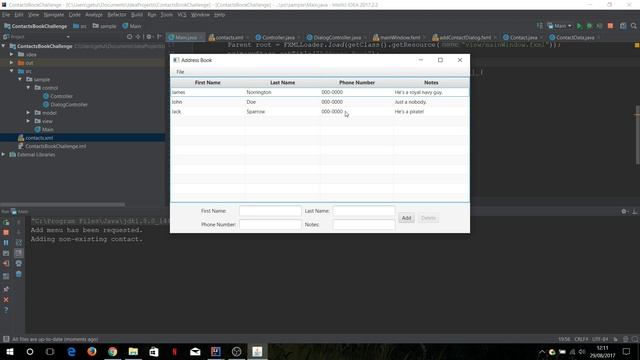
Task: Open Search Everywhere magnifier in IntelliJ toolbar
Action: pyautogui.click(x=633, y=26)
